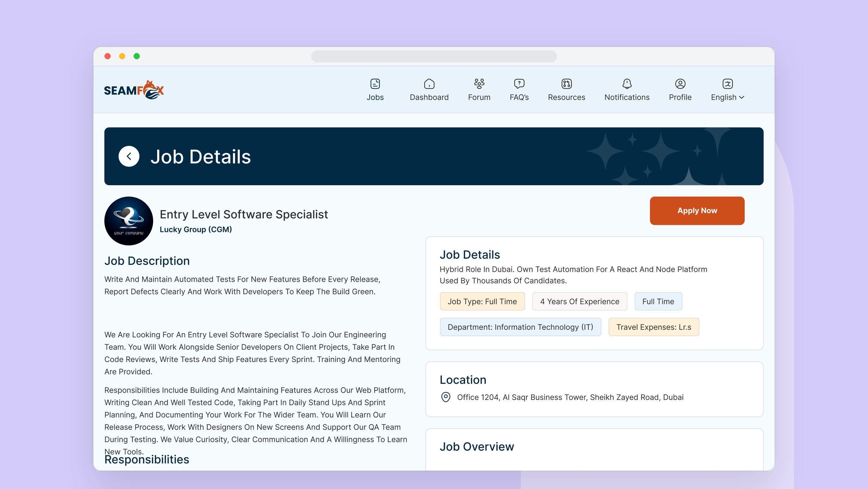Screen dimensions: 868x489
Task: Select the Dashboard menu label
Action: tap(429, 97)
